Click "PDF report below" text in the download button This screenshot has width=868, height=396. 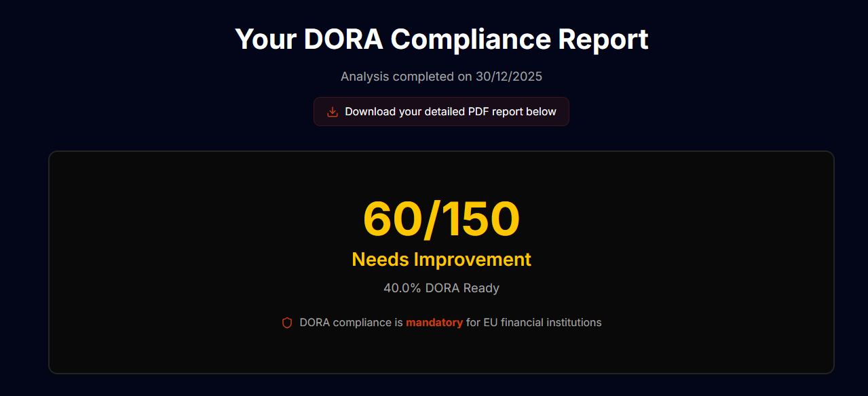tap(512, 112)
